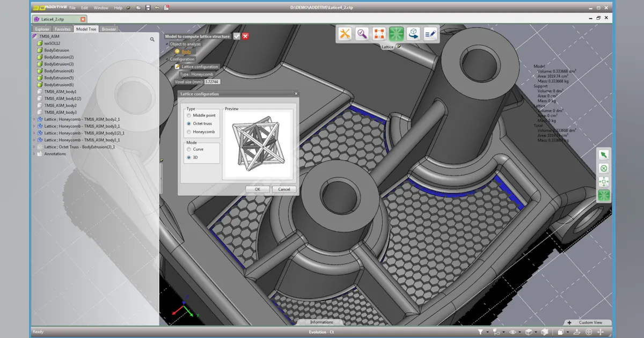644x338 pixels.
Task: Open the Edit menu
Action: (x=85, y=8)
